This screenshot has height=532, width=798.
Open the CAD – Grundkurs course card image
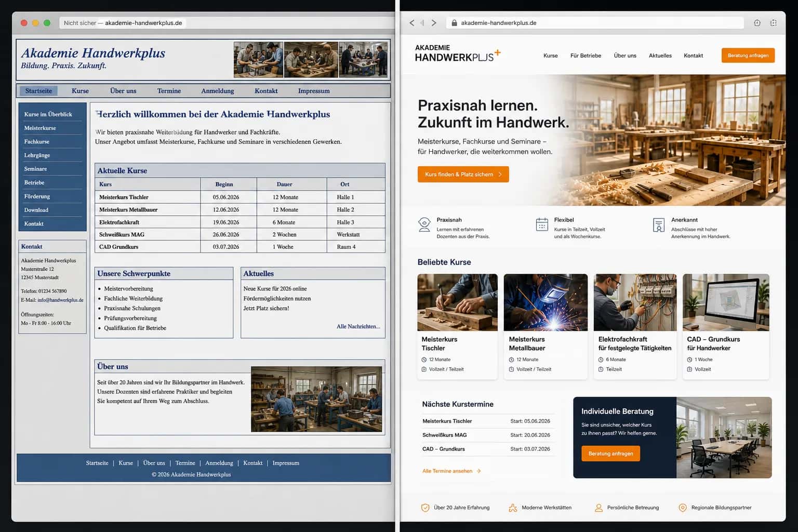(x=726, y=302)
